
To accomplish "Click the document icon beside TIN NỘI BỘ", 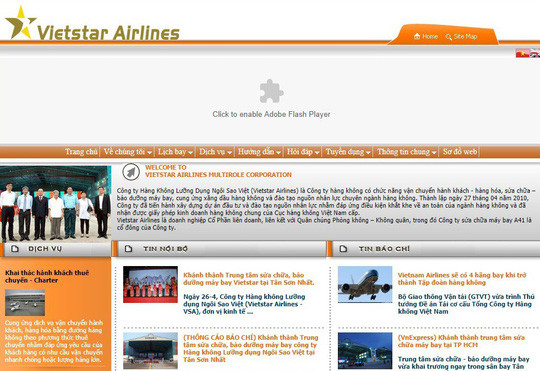I will [128, 248].
